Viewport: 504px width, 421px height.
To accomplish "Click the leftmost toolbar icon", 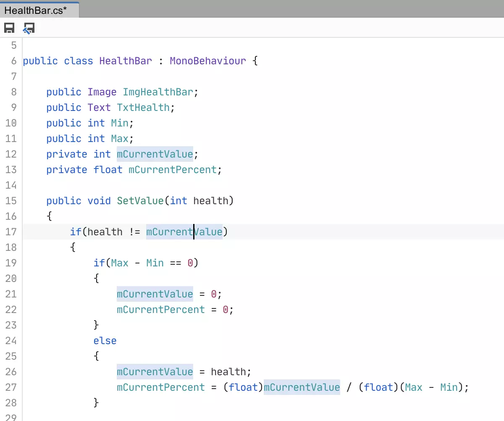I will [x=9, y=28].
